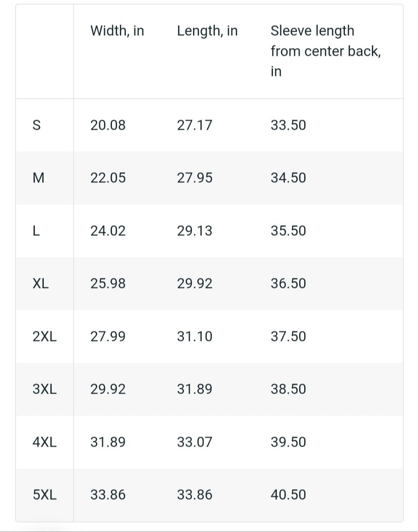Select the Width, in column header

[x=117, y=31]
